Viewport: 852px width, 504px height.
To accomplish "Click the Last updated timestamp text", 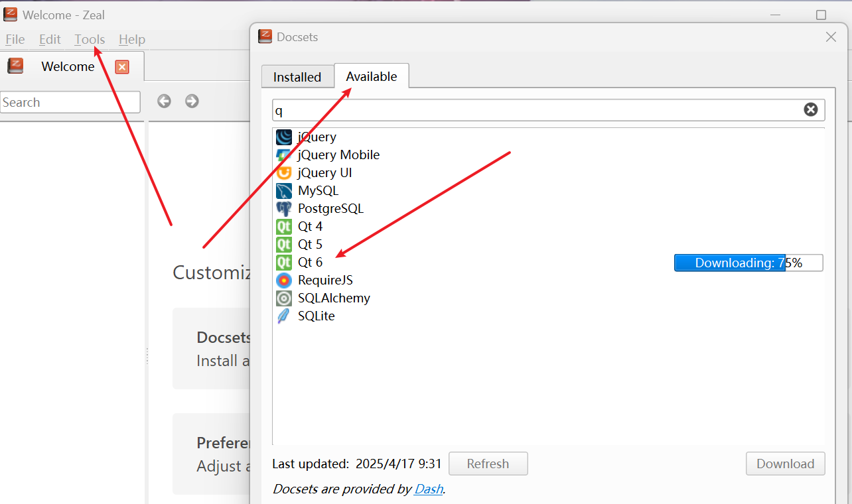I will tap(357, 464).
